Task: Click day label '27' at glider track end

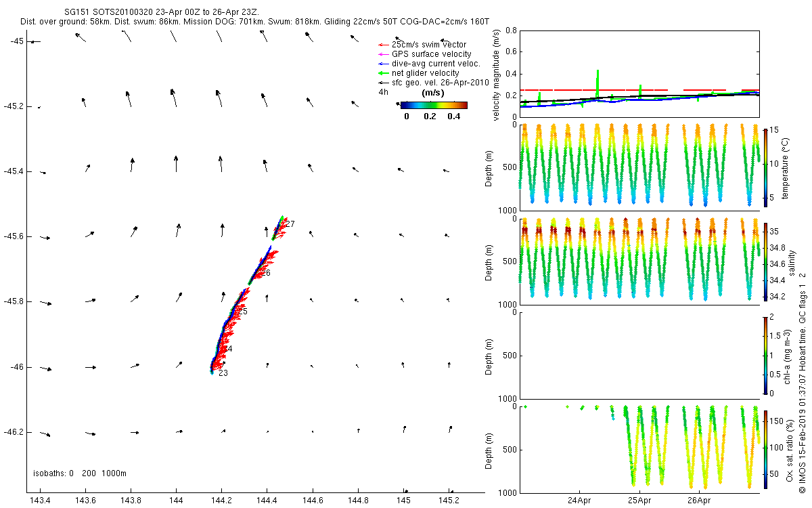Action: click(x=290, y=224)
